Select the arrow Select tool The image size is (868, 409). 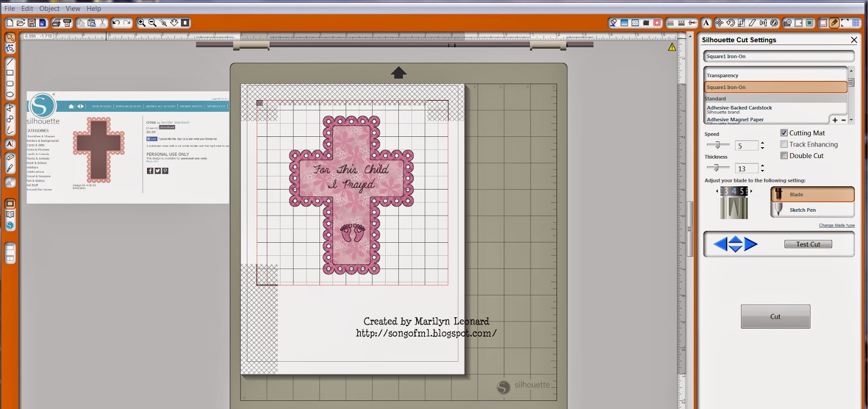[x=10, y=37]
